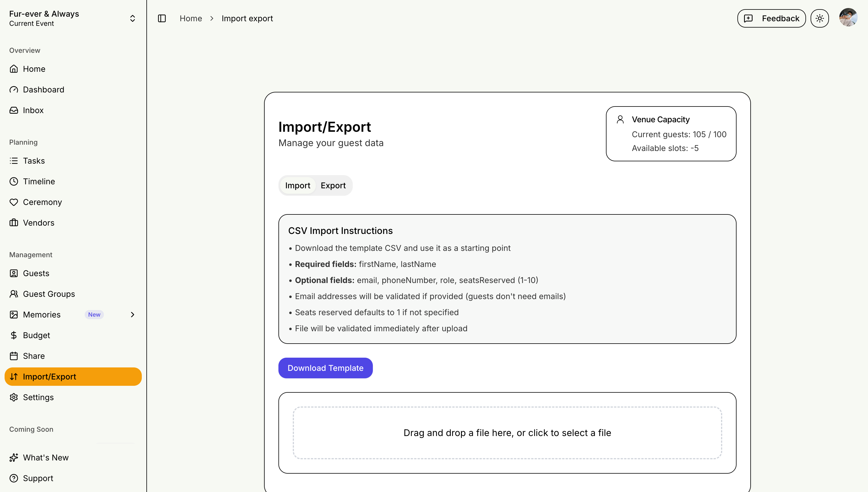Image resolution: width=868 pixels, height=492 pixels.
Task: Click the file drag-and-drop upload area
Action: coord(507,433)
